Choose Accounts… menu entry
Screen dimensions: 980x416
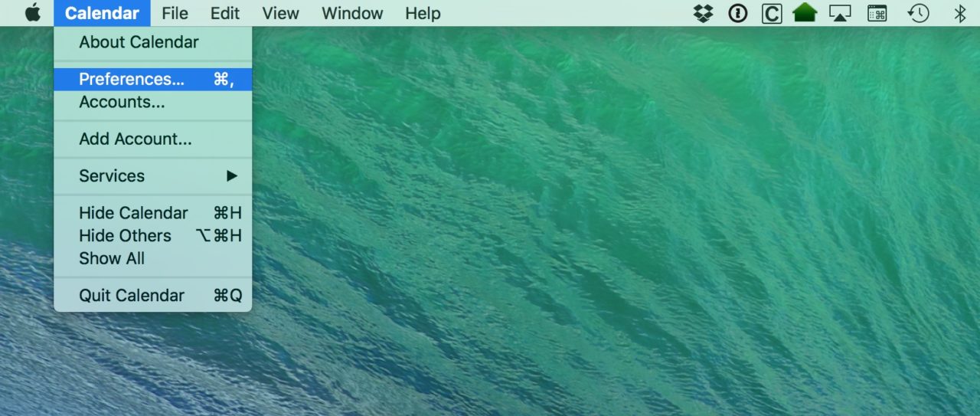pos(153,102)
